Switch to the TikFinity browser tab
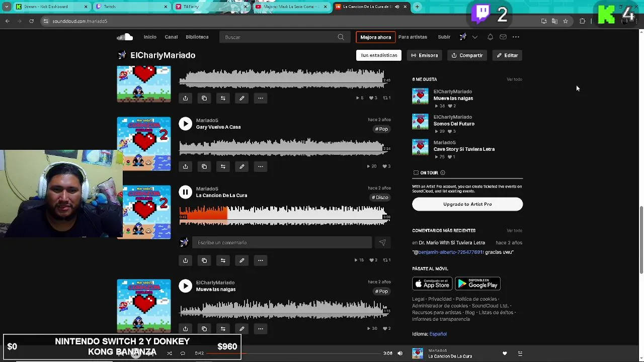This screenshot has width=644, height=362. click(211, 7)
